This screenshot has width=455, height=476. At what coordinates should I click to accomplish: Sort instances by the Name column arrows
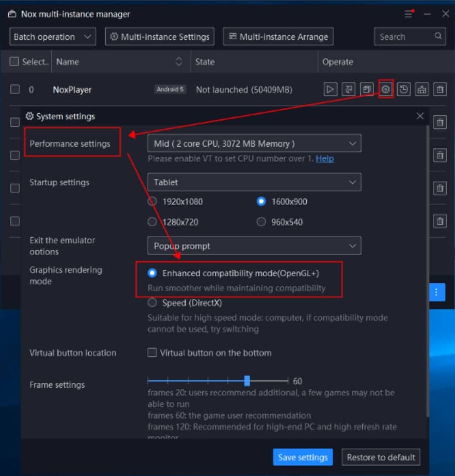click(x=179, y=62)
